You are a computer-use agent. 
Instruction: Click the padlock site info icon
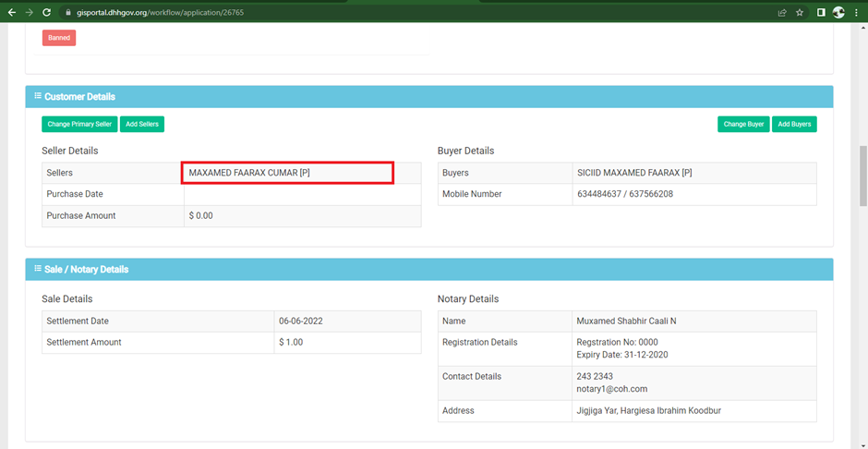click(68, 12)
